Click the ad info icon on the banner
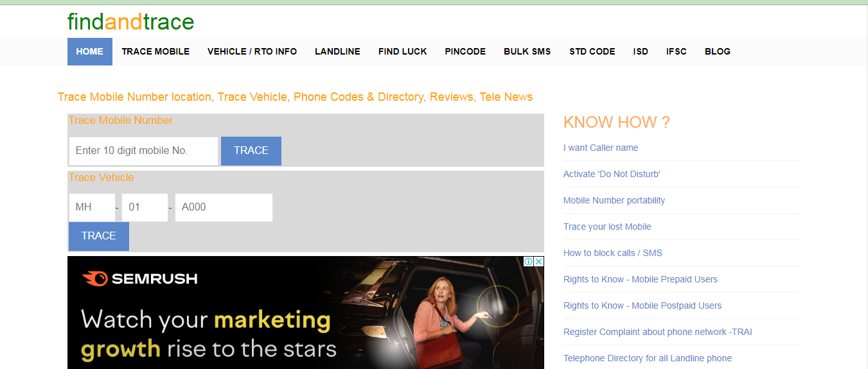 [528, 262]
